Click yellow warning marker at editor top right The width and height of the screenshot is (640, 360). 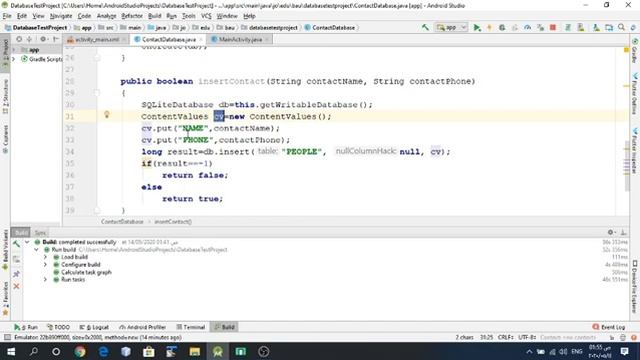coord(626,50)
